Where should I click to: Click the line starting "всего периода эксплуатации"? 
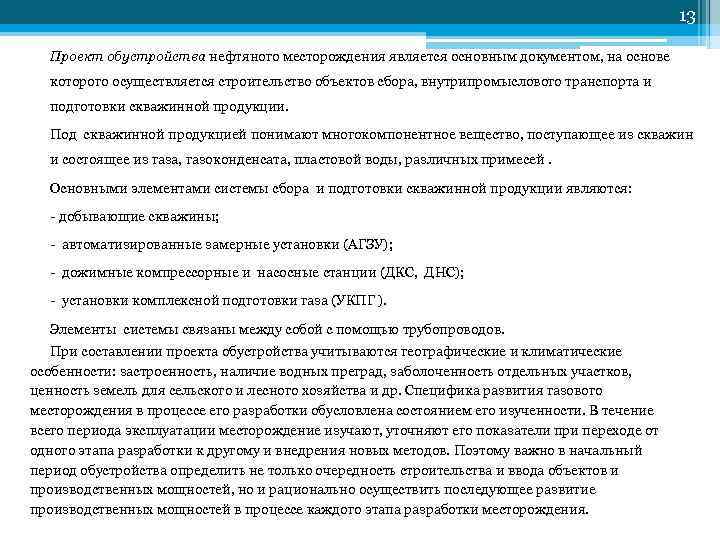(344, 431)
